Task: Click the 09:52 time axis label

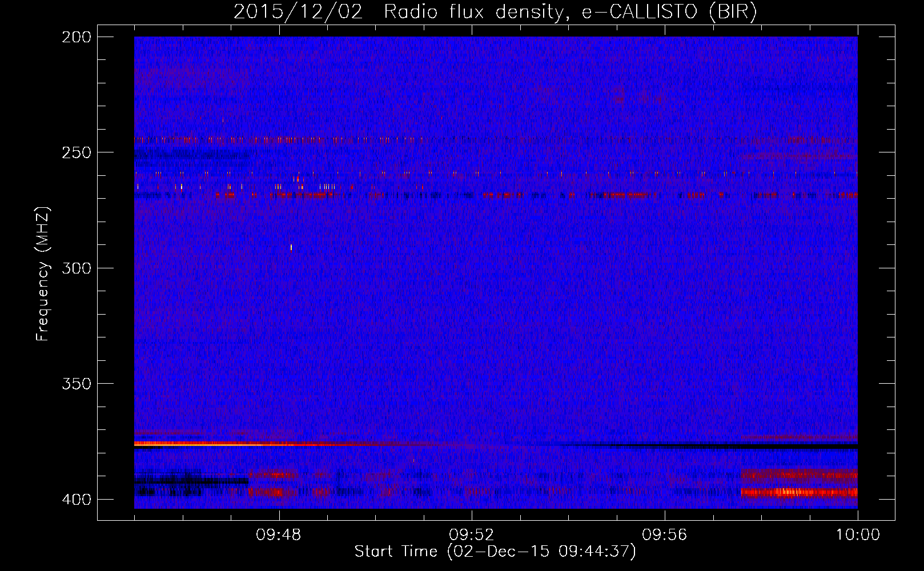Action: click(472, 535)
